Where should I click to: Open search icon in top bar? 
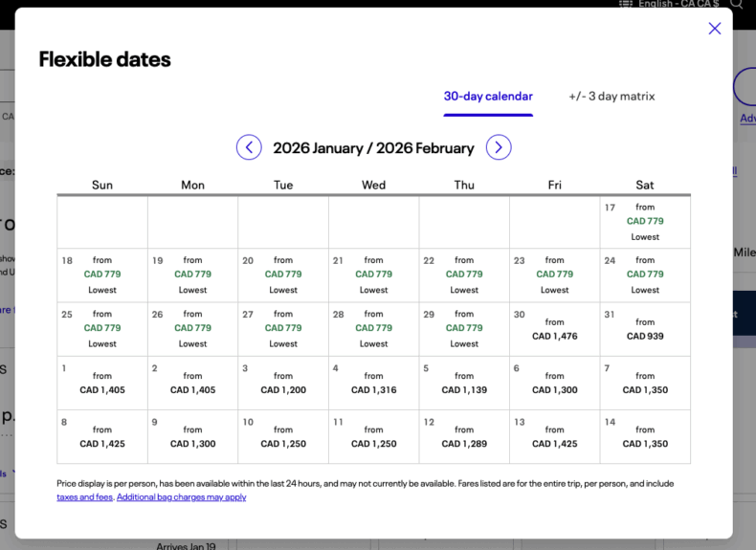click(x=736, y=4)
